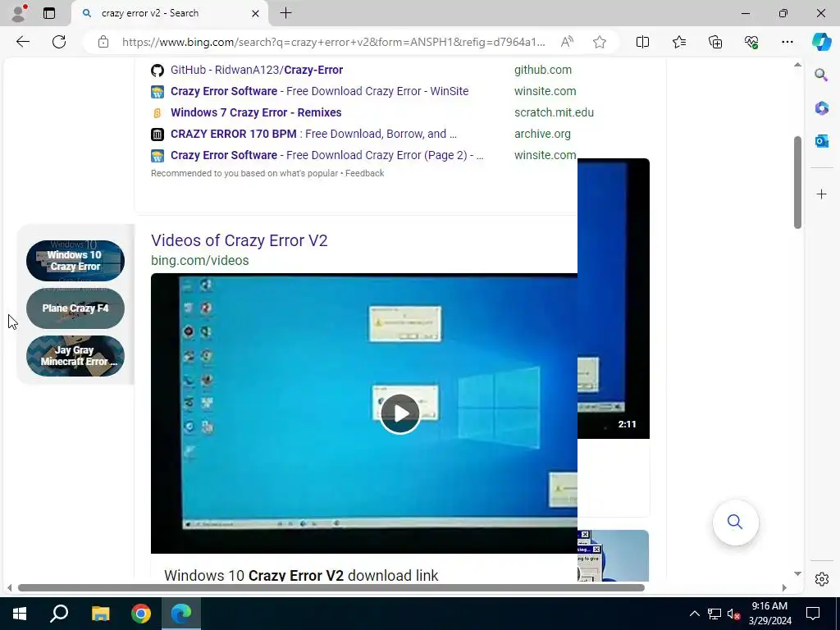
Task: Select Windows 10 Crazy Error suggestion chip
Action: click(x=75, y=261)
